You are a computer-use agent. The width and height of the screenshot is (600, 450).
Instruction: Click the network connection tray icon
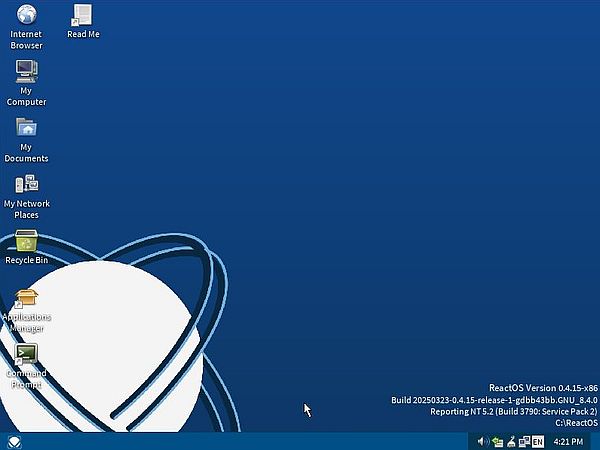(524, 441)
